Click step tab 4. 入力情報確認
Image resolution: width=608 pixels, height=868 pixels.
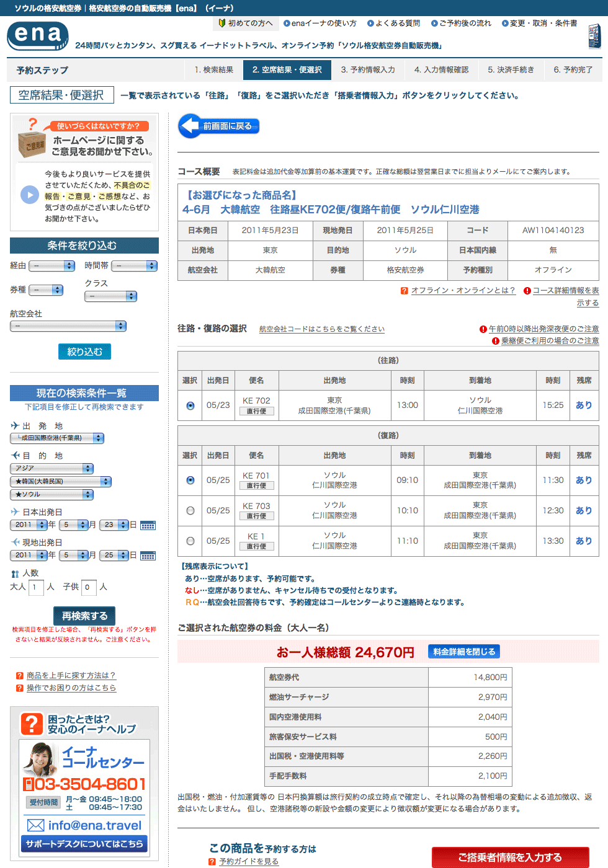(442, 70)
